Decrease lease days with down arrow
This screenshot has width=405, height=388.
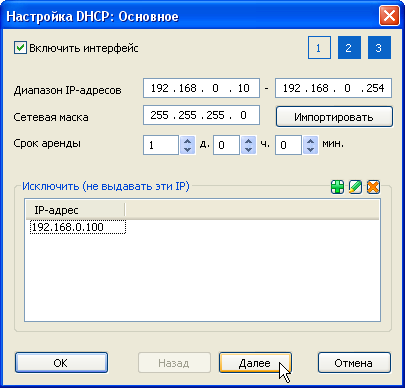tap(187, 149)
